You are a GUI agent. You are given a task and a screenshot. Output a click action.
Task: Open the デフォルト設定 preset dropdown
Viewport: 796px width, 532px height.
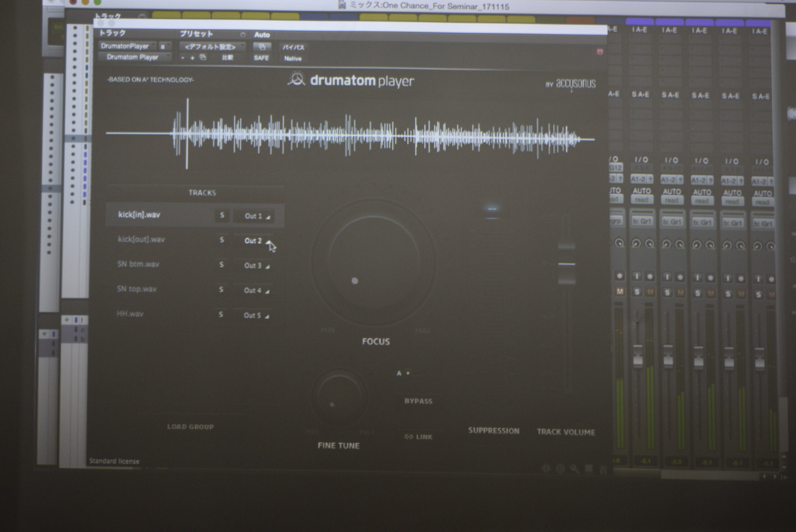pyautogui.click(x=212, y=47)
